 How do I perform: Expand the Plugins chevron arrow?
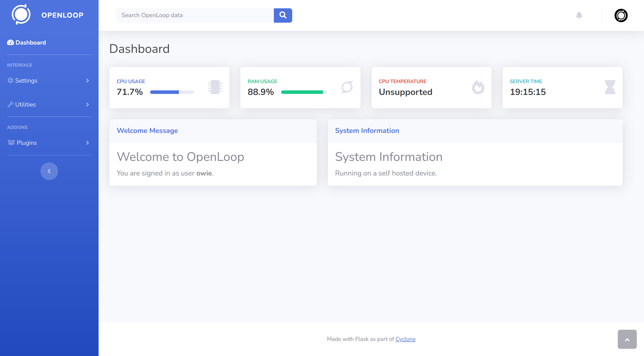coord(88,143)
